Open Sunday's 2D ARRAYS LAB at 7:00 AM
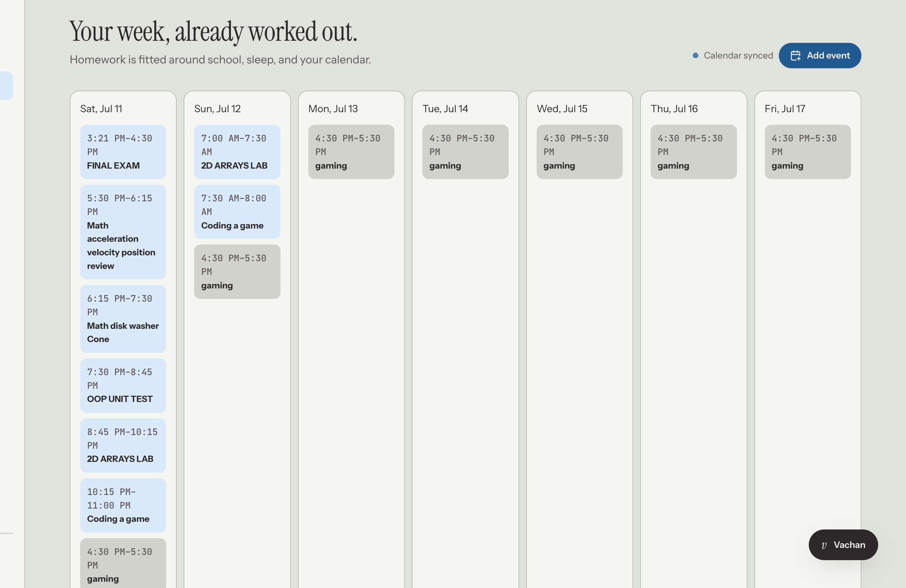 click(x=237, y=152)
